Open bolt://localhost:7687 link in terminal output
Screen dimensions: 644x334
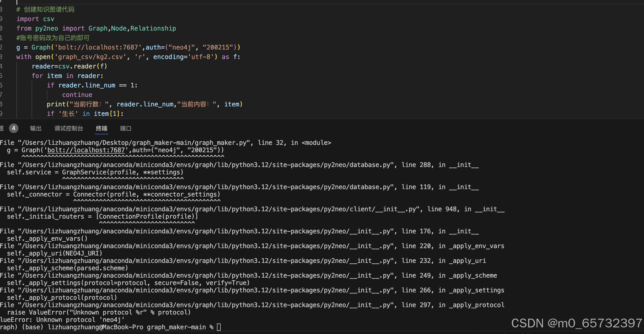[x=86, y=150]
